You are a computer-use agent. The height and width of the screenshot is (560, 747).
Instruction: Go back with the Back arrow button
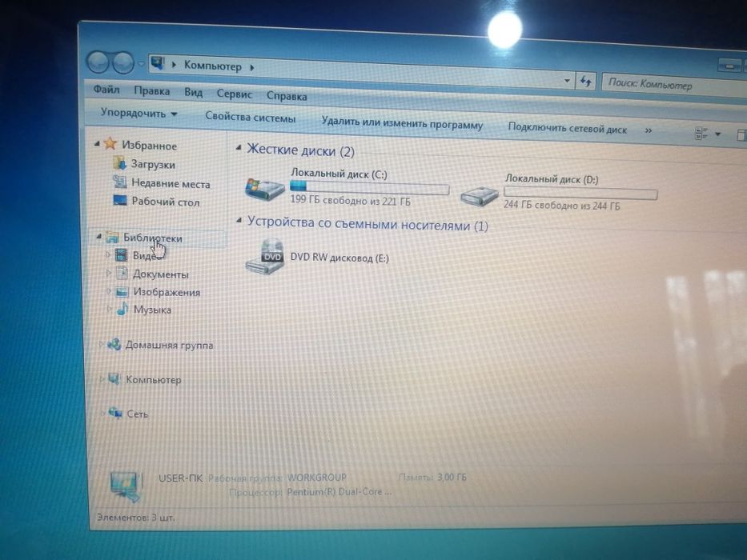pyautogui.click(x=98, y=62)
